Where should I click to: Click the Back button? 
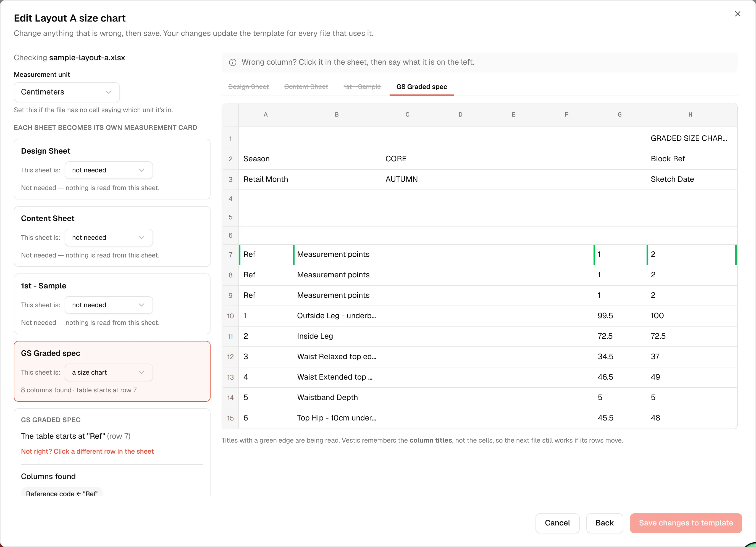click(x=604, y=523)
